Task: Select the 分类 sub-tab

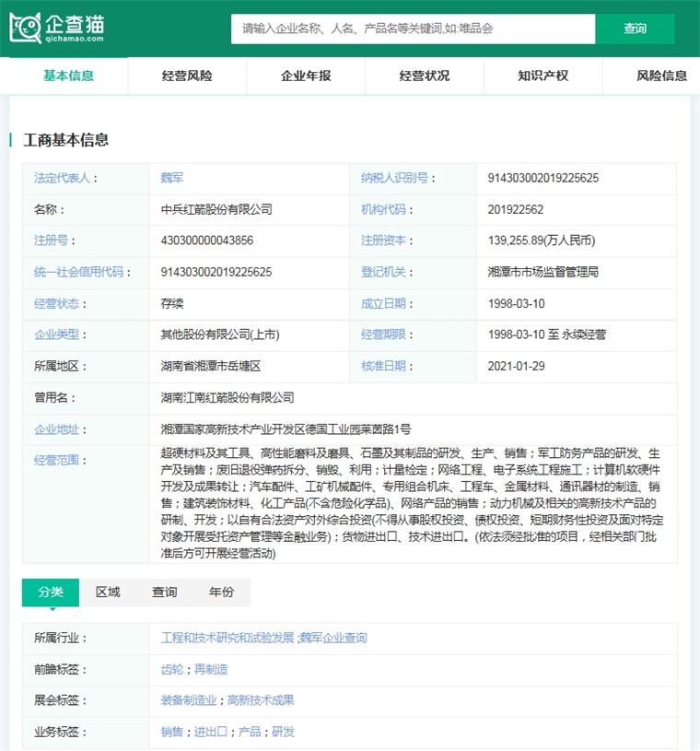Action: 51,593
